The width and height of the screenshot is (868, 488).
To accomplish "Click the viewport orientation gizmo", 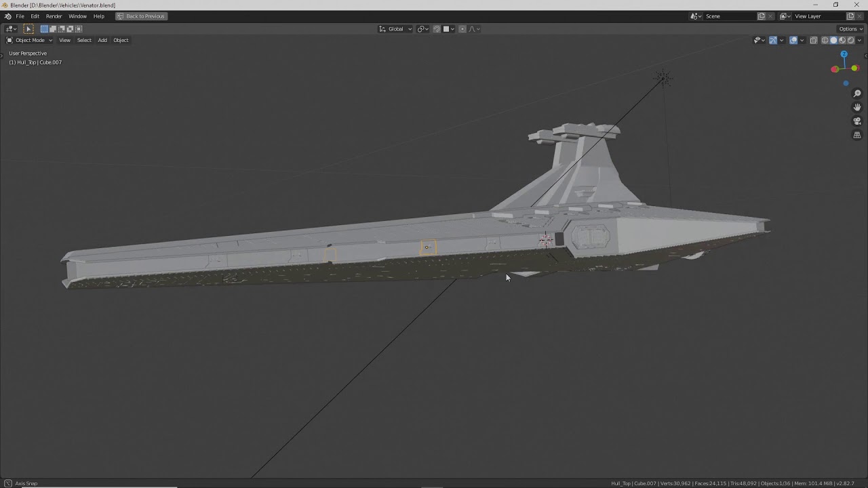I will pos(844,67).
